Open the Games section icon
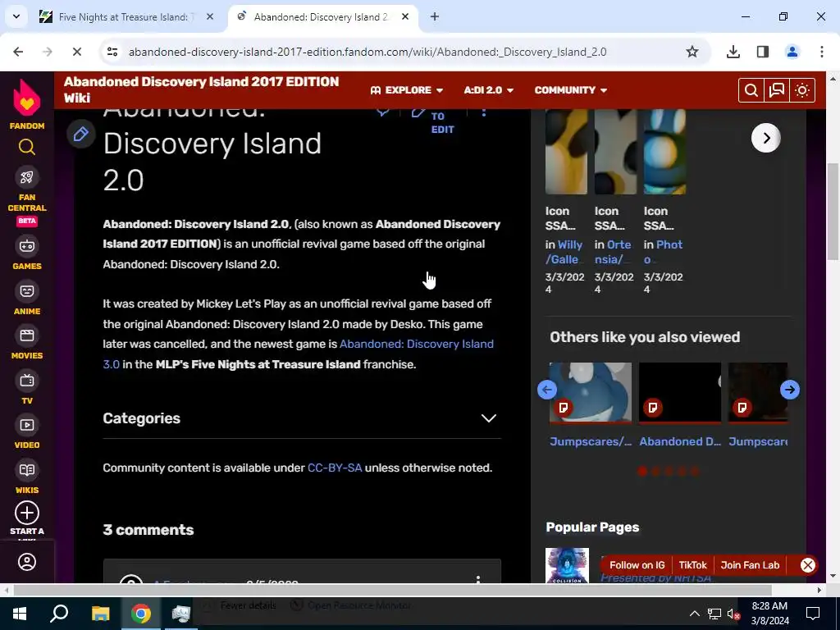Image resolution: width=840 pixels, height=630 pixels. click(x=27, y=246)
